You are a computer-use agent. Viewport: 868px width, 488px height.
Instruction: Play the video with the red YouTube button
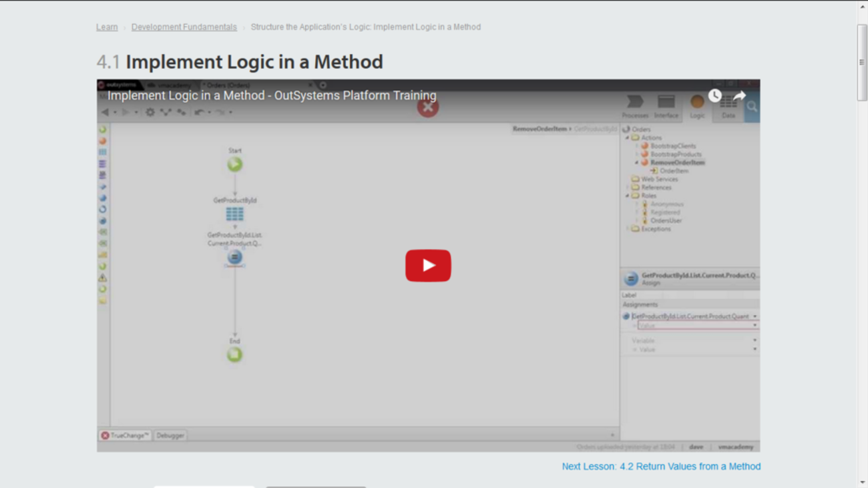[428, 266]
